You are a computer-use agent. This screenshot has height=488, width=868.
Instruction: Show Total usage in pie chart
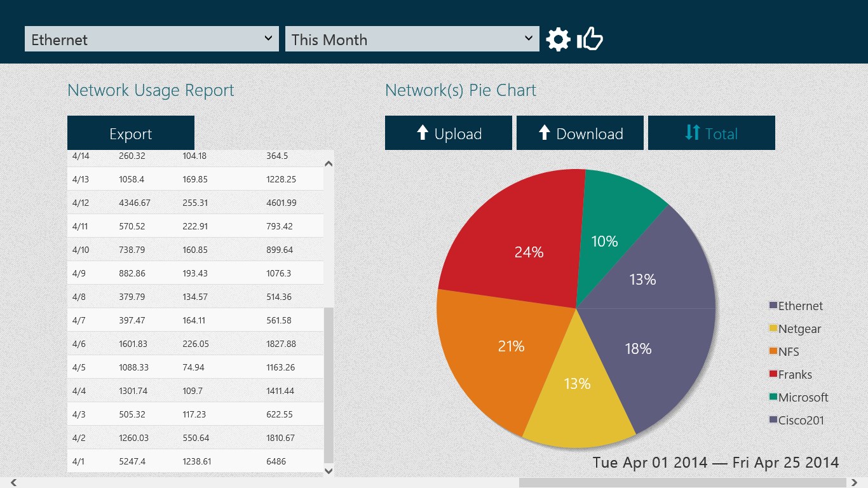(x=711, y=133)
